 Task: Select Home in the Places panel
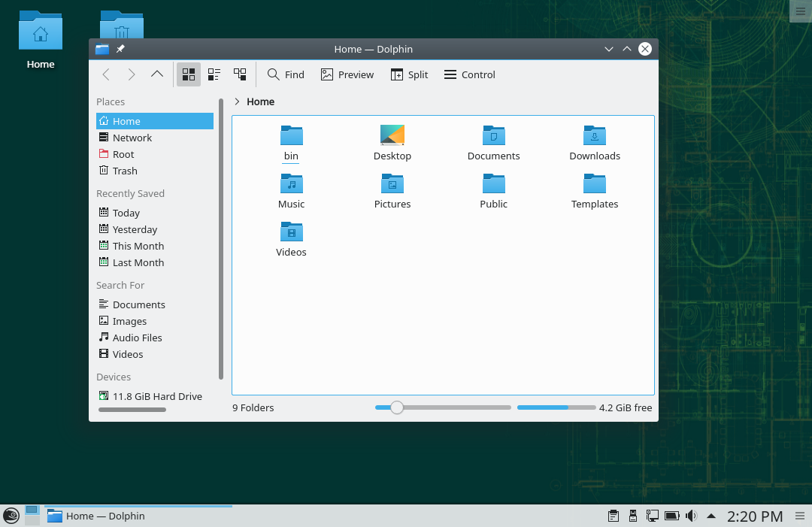155,121
